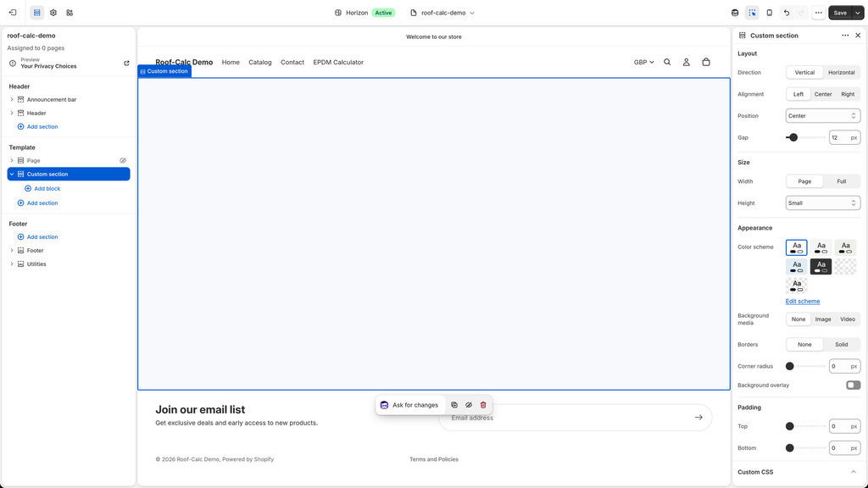
Task: Submit email with the arrow icon
Action: tap(698, 417)
